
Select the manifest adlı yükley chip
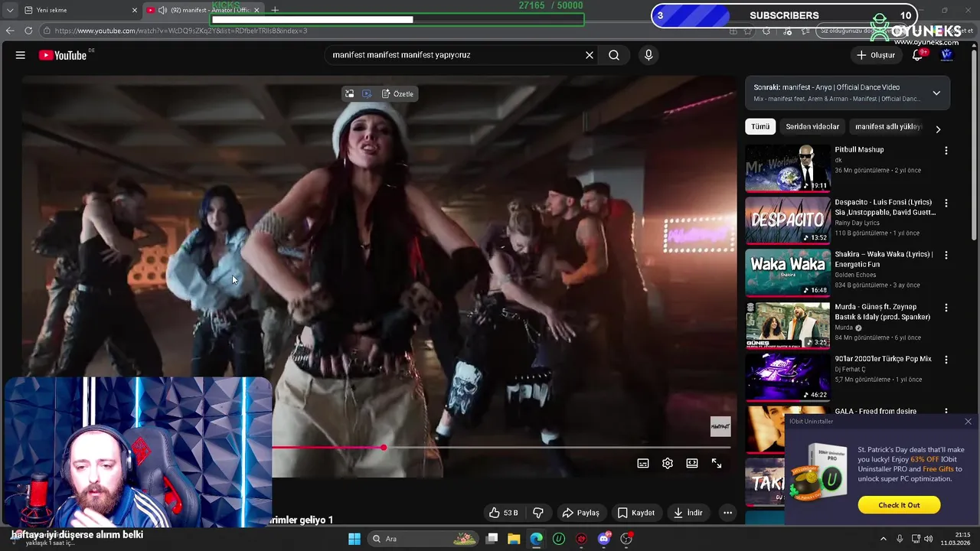888,126
